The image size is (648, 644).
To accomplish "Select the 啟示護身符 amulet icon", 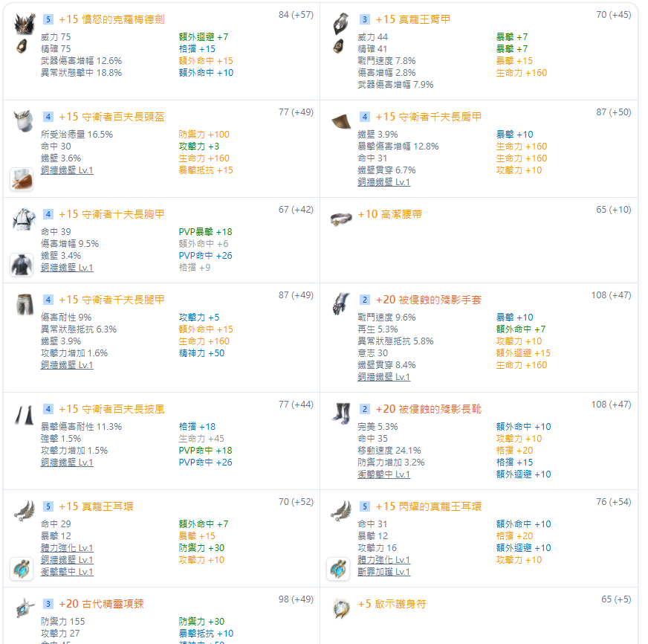I will [x=341, y=608].
